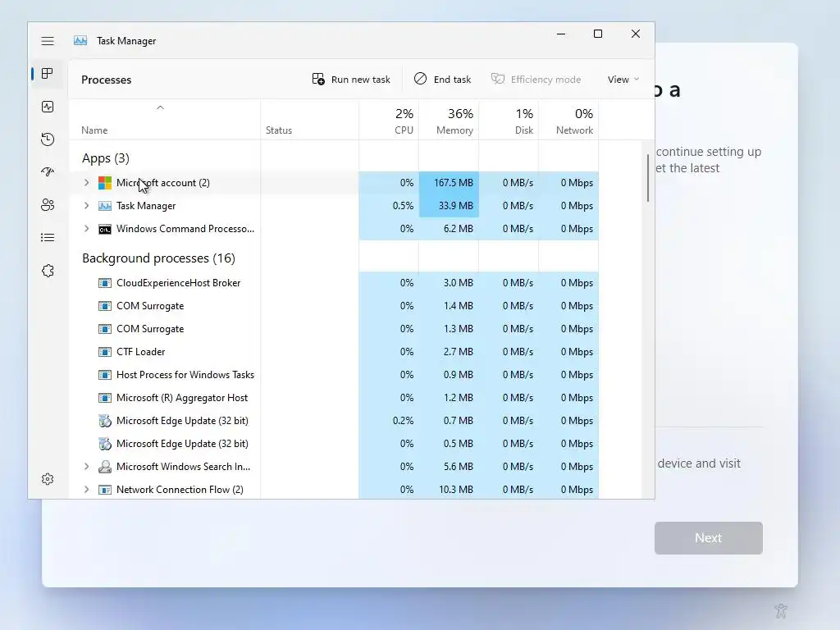Select Microsoft Edge Update using 0.5 MB
Screen dimensions: 840x630
tap(334, 444)
